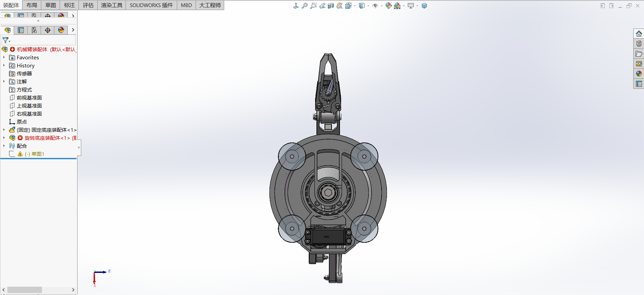Image resolution: width=644 pixels, height=295 pixels.
Task: Switch to the 装配体 ribbon tab
Action: click(x=11, y=5)
